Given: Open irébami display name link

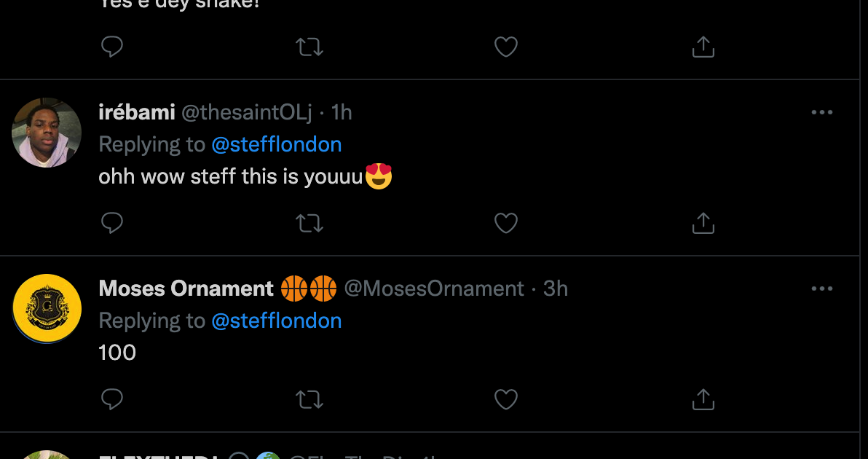Looking at the screenshot, I should (x=137, y=112).
